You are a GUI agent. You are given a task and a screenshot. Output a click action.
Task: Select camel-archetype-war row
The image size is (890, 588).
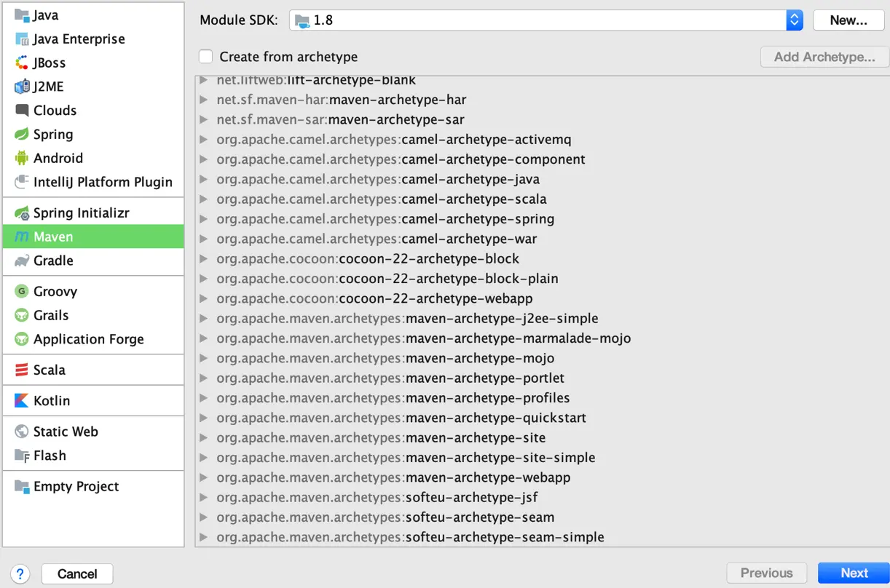[x=543, y=239]
